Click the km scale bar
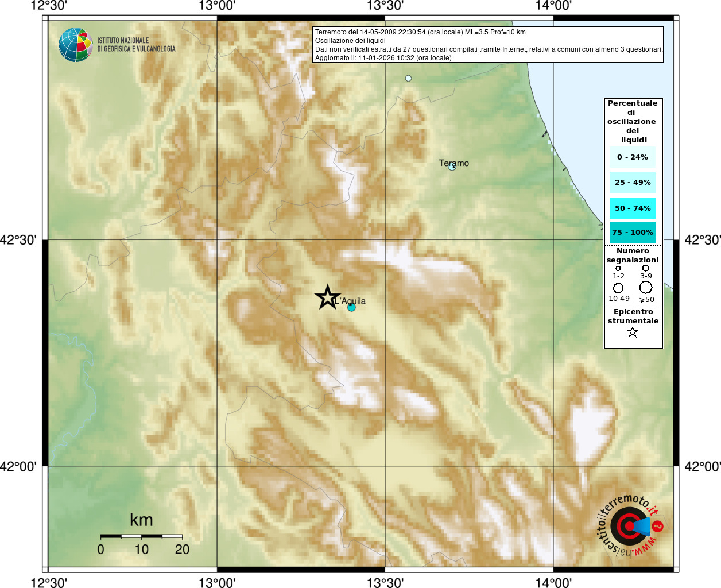721x588 pixels. tap(142, 536)
